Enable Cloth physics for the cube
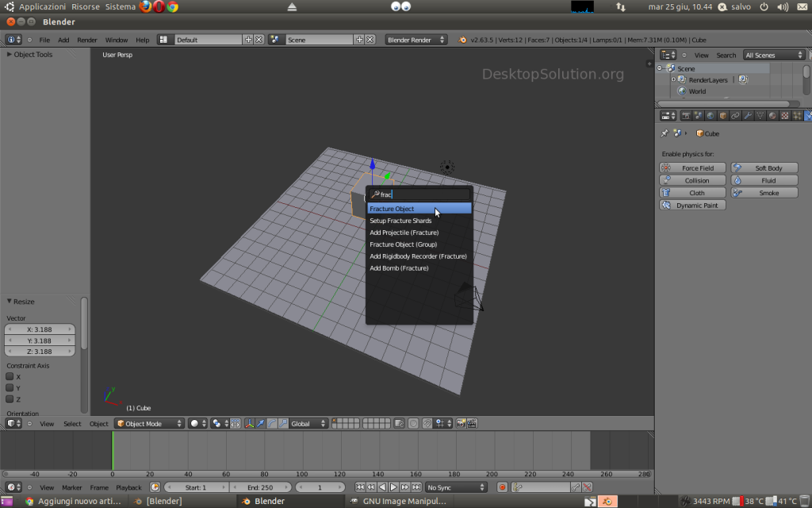Image resolution: width=812 pixels, height=508 pixels. coord(692,193)
